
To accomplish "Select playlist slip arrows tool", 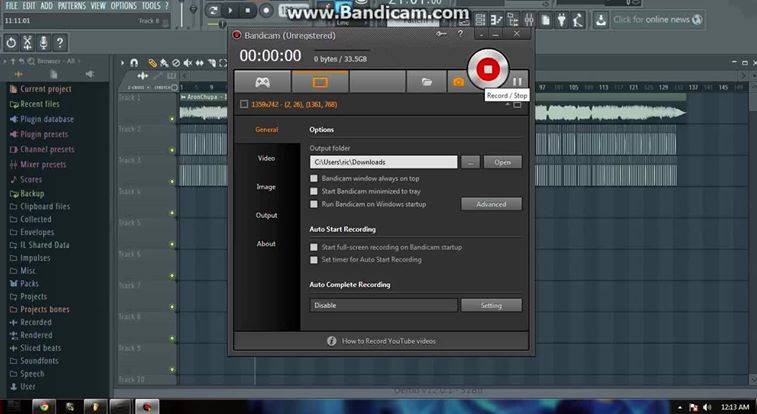I will click(x=199, y=63).
